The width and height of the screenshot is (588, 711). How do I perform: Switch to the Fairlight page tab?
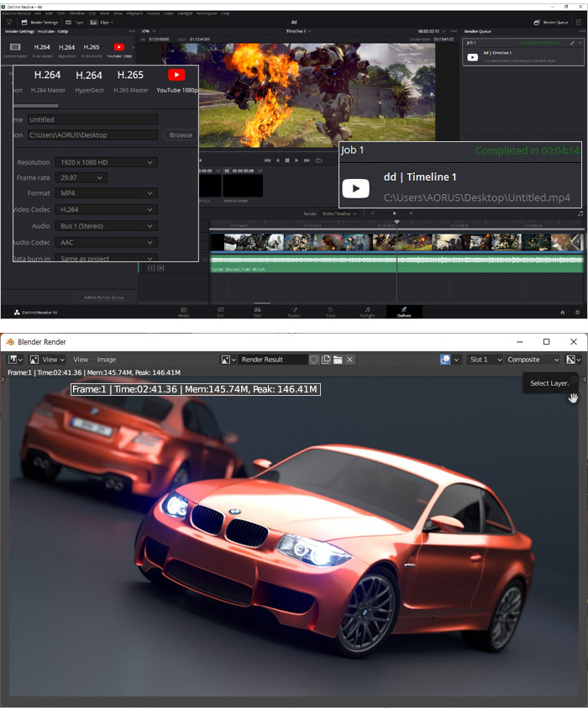click(x=367, y=312)
